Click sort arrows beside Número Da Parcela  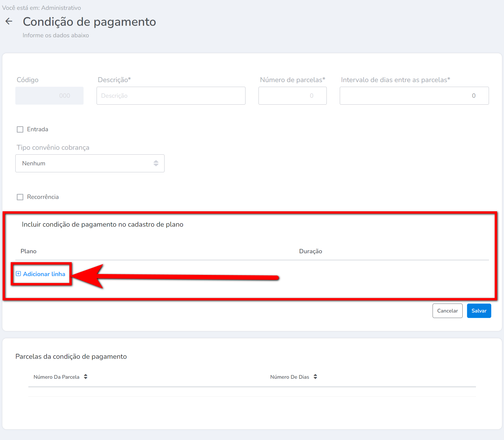tap(86, 377)
